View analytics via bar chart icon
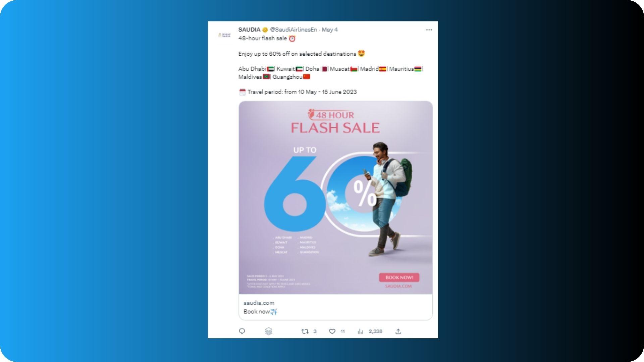This screenshot has height=362, width=644. click(x=361, y=331)
